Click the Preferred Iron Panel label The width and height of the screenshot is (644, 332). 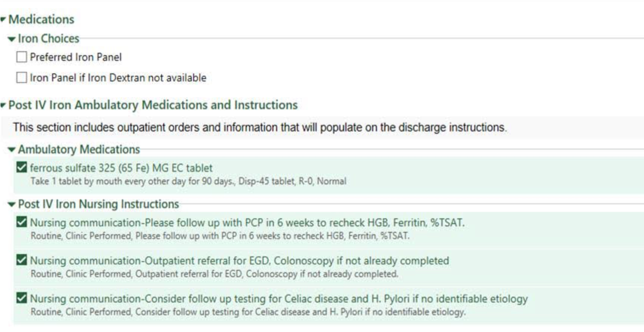76,57
